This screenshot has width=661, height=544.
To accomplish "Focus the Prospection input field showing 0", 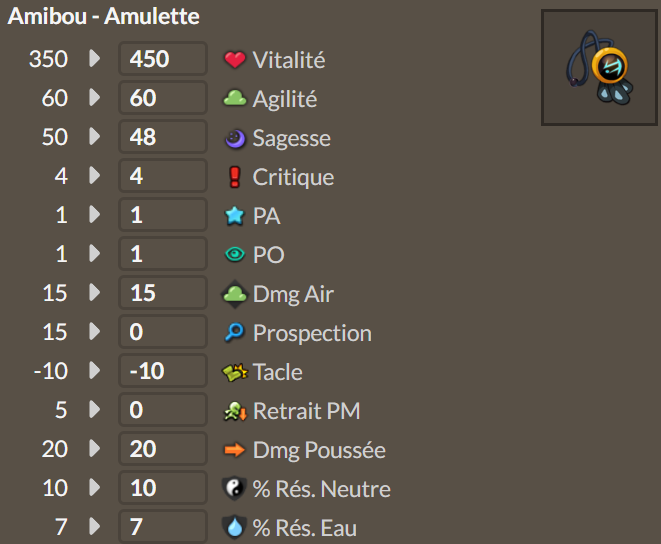I will pos(163,332).
